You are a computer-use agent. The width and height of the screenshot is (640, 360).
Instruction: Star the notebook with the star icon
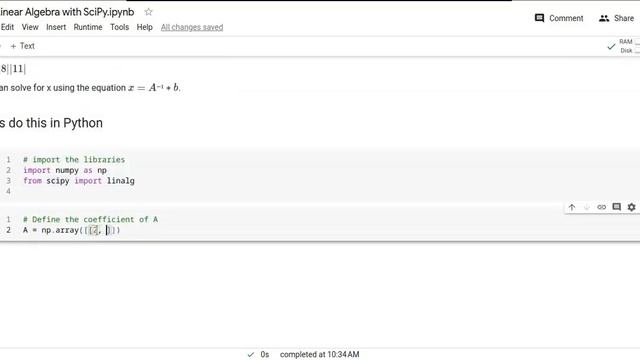(148, 12)
